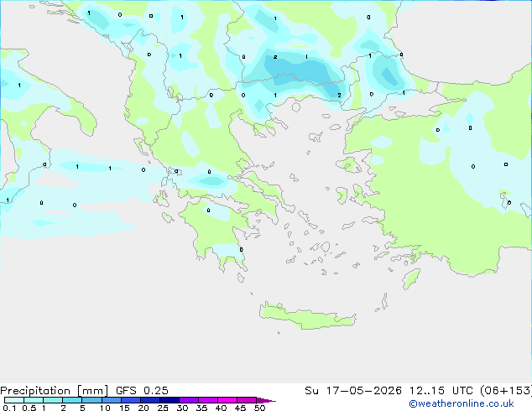Click the '(06+153)' forecast run text
532x411 pixels.
point(506,391)
